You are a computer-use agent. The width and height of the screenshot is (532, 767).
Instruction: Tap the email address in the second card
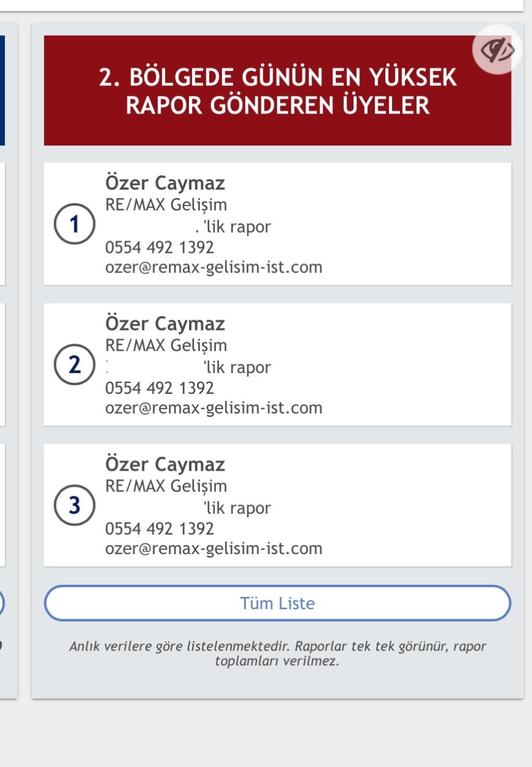coord(214,408)
